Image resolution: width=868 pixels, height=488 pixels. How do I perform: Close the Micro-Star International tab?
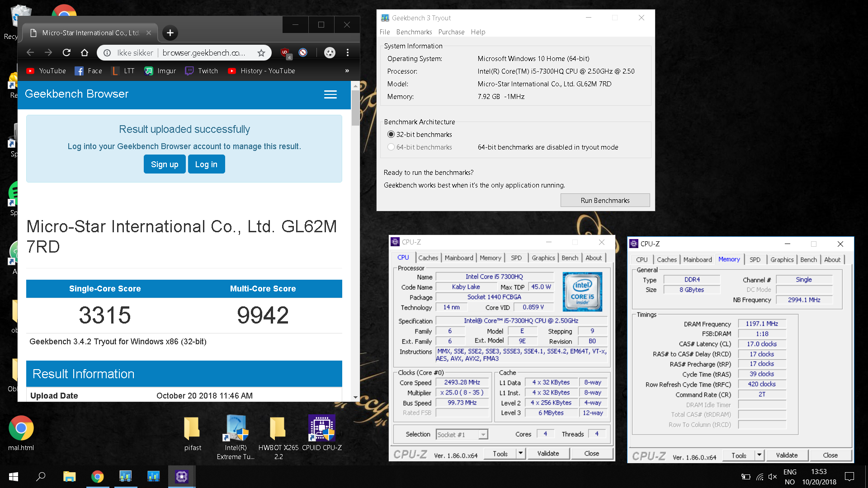click(x=148, y=33)
